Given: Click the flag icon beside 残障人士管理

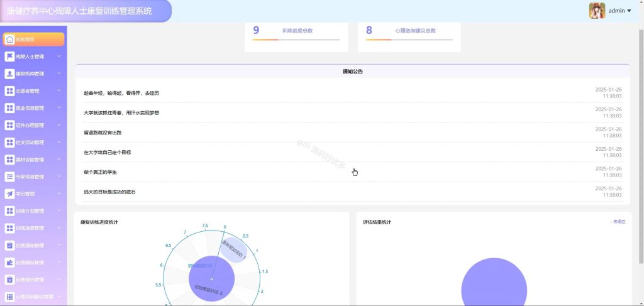Looking at the screenshot, I should click(x=9, y=57).
